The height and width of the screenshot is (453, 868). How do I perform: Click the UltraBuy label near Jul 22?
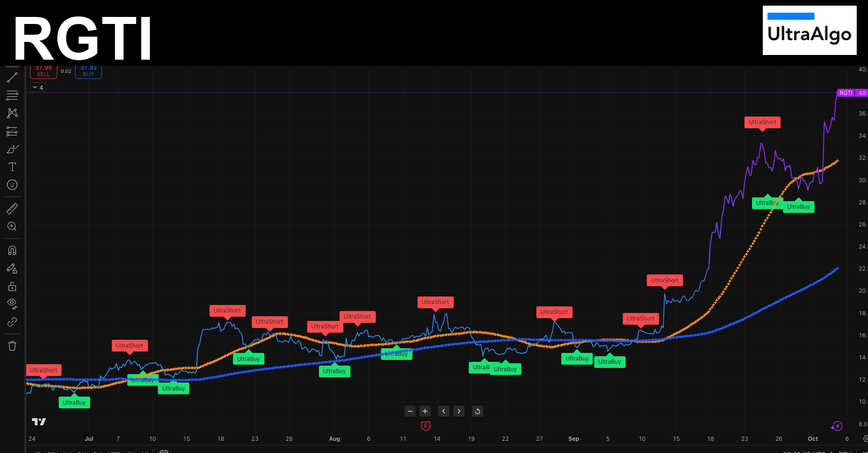point(248,359)
